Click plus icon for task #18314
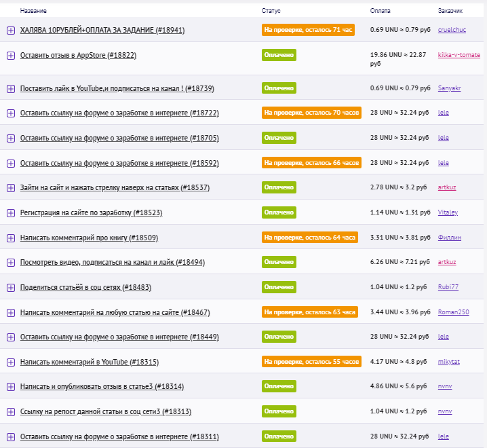Screen dimensions: 487x448 (x=10, y=387)
